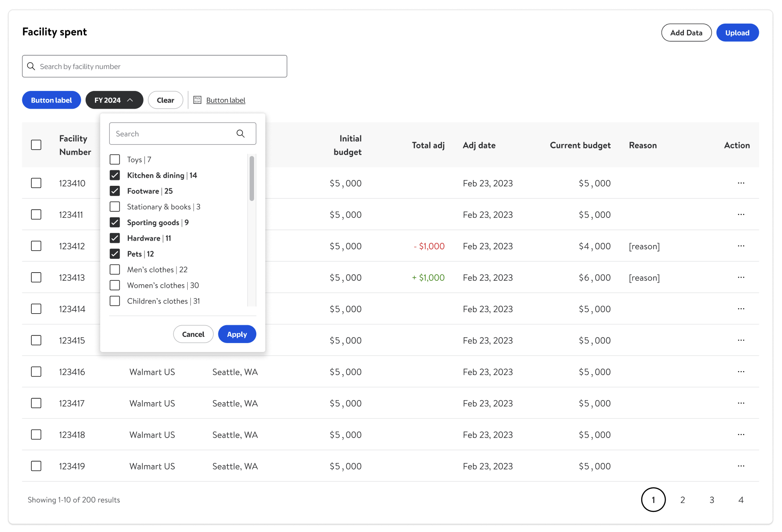Image resolution: width=782 pixels, height=532 pixels.
Task: Check the Toys category checkbox
Action: click(x=115, y=160)
